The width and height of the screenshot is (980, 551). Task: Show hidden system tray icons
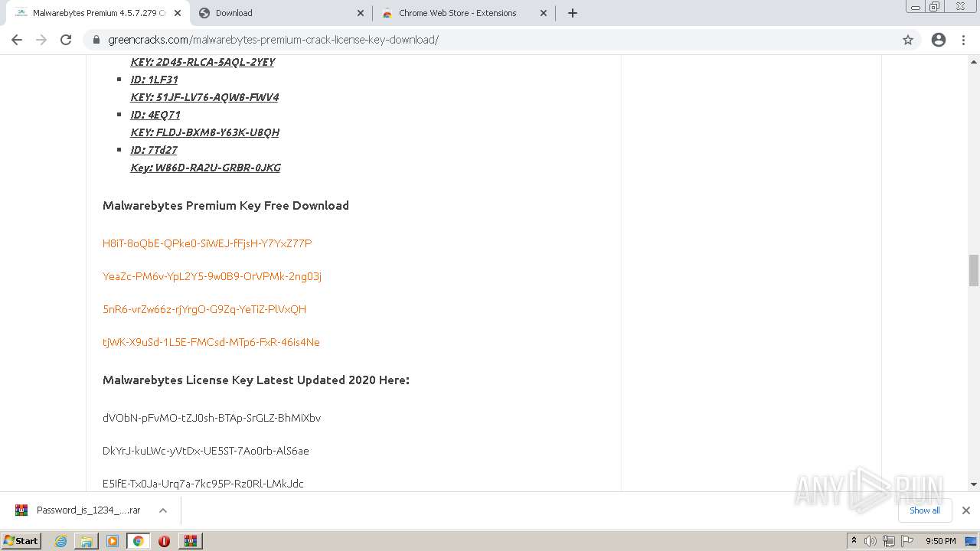[854, 540]
